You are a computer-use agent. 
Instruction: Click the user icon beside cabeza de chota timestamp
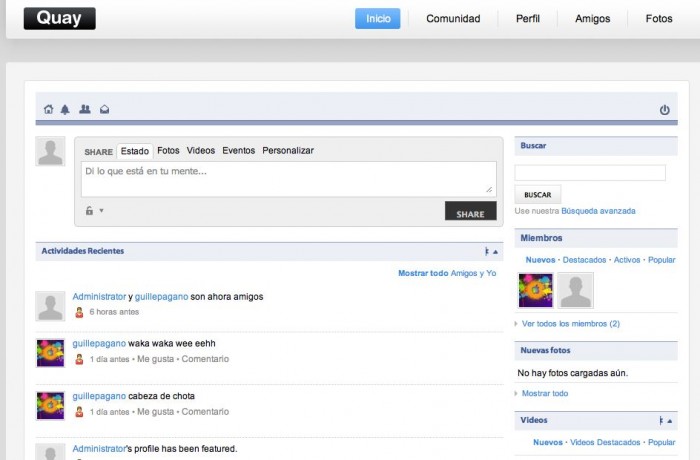click(79, 412)
